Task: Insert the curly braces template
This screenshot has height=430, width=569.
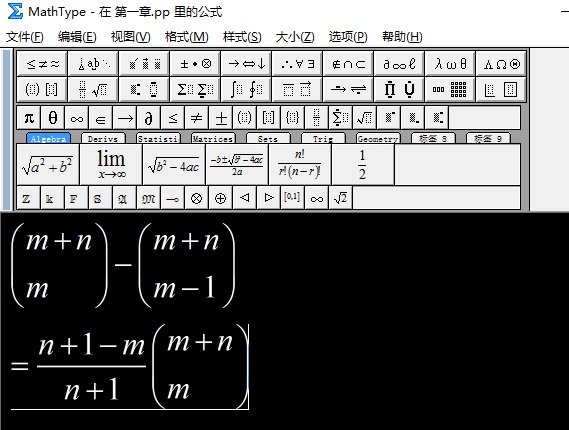Action: 292,118
